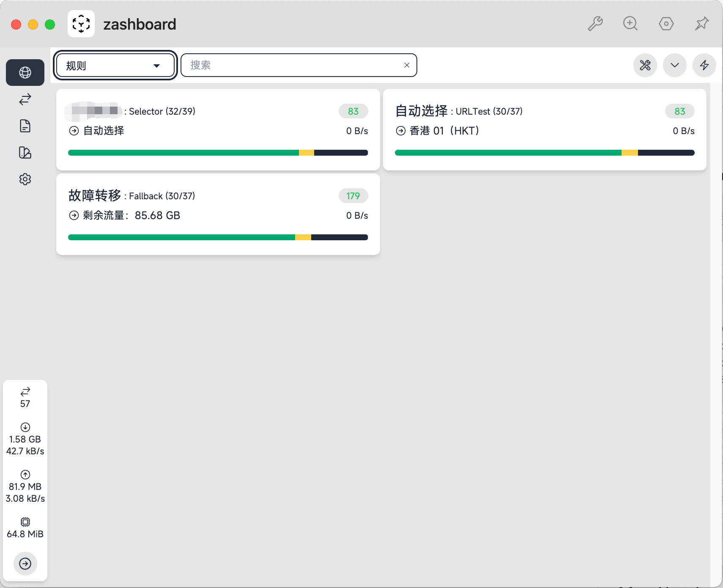Click the 83 latency badge on Selector card
This screenshot has height=588, width=723.
353,111
